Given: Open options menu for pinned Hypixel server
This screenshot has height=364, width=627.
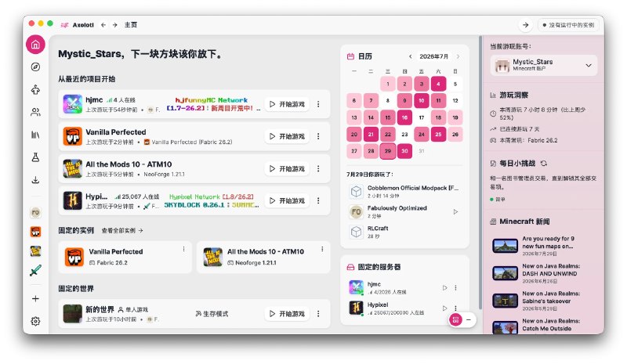Looking at the screenshot, I should pyautogui.click(x=455, y=308).
